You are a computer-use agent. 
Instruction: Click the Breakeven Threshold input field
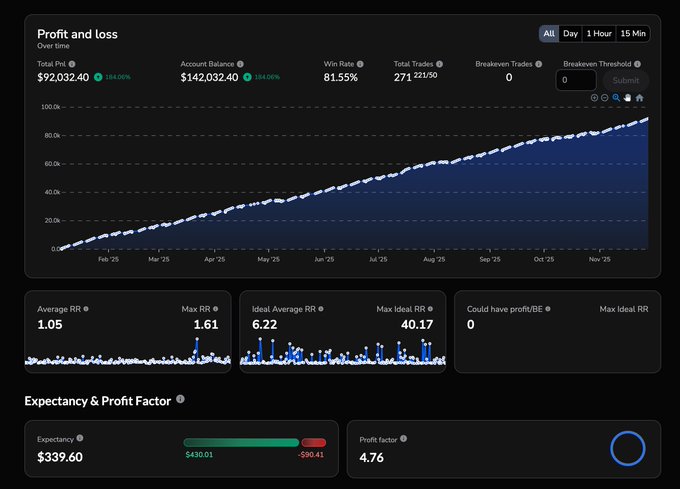point(576,80)
